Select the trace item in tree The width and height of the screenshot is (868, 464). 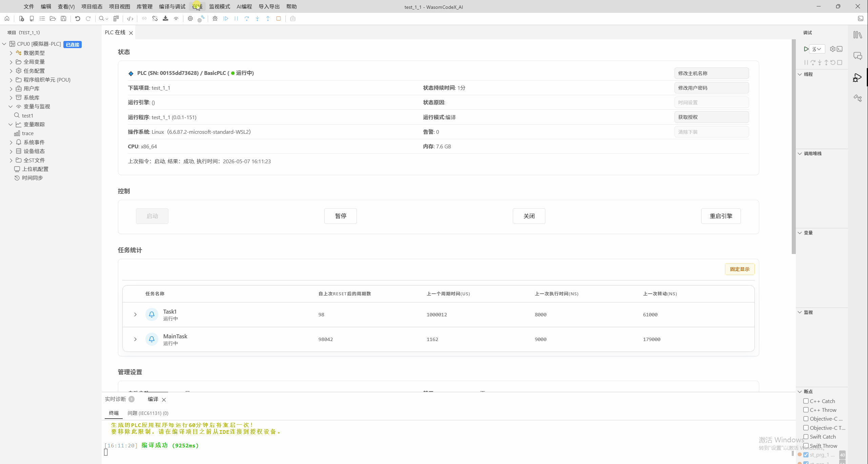tap(27, 133)
